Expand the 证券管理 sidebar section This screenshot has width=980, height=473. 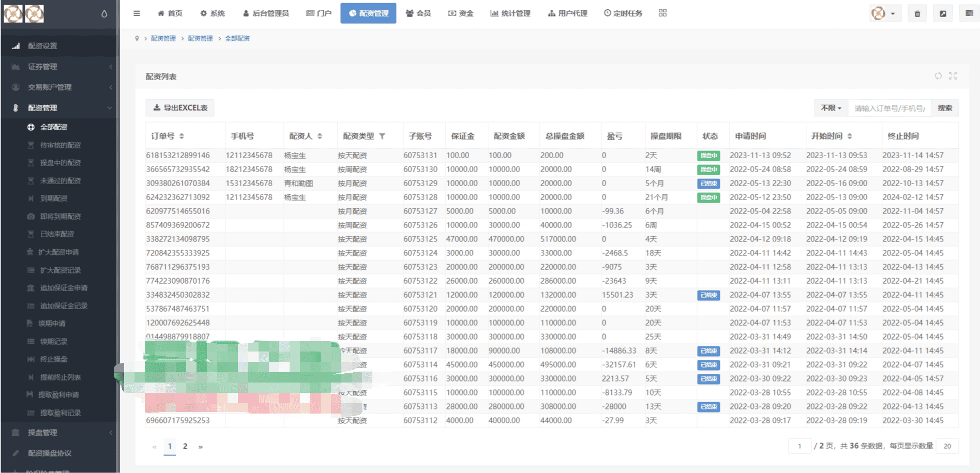click(59, 67)
